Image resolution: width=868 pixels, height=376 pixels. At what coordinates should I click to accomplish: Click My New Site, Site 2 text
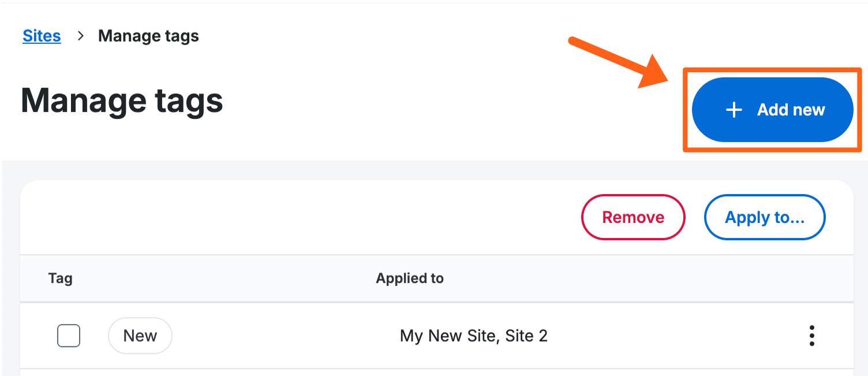(x=473, y=336)
